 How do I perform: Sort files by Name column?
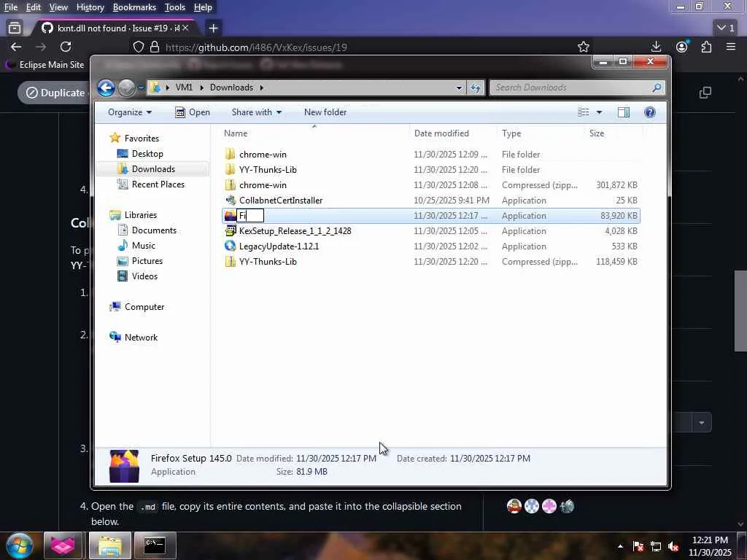[314, 133]
